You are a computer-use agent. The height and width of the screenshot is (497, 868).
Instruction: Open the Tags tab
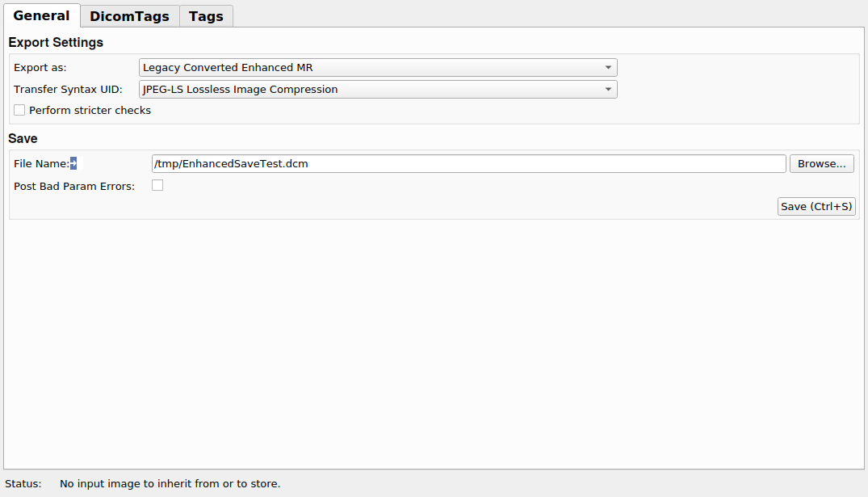(206, 16)
